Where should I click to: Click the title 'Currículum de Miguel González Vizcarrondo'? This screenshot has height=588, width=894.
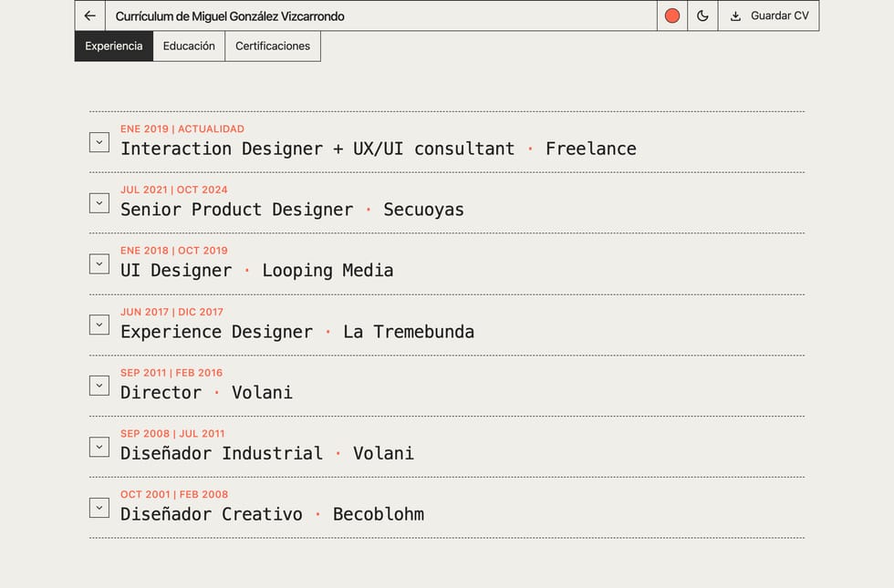230,16
